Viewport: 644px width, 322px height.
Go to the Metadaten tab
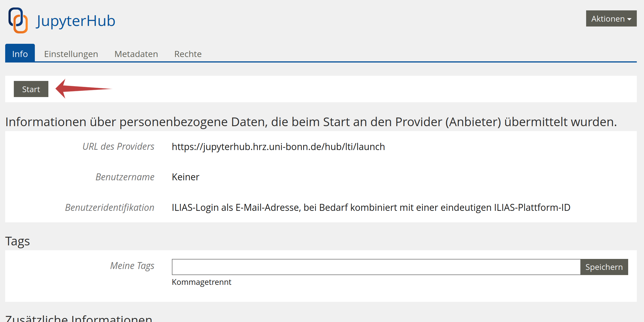click(136, 54)
